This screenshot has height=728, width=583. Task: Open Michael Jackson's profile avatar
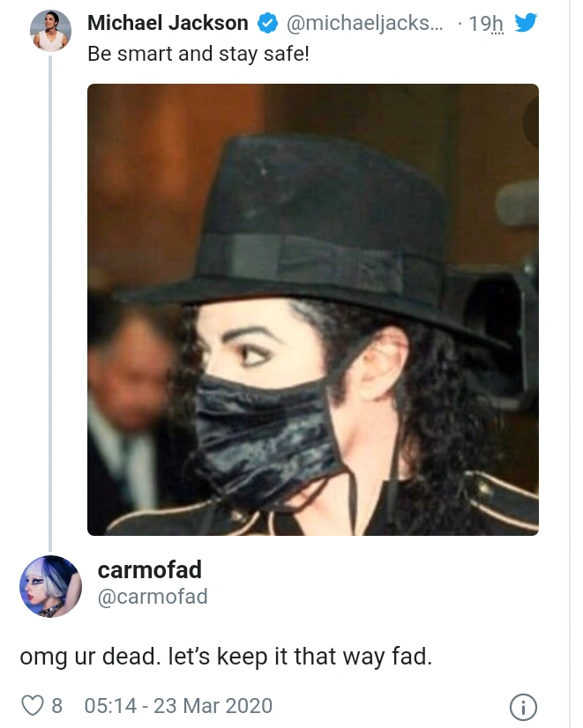[x=50, y=31]
